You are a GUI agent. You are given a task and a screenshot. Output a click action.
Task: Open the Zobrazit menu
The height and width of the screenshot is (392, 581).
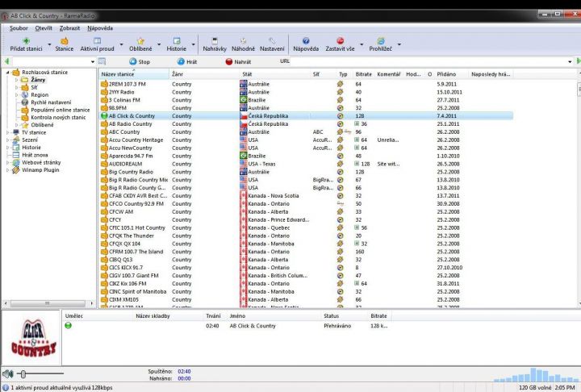click(x=69, y=28)
